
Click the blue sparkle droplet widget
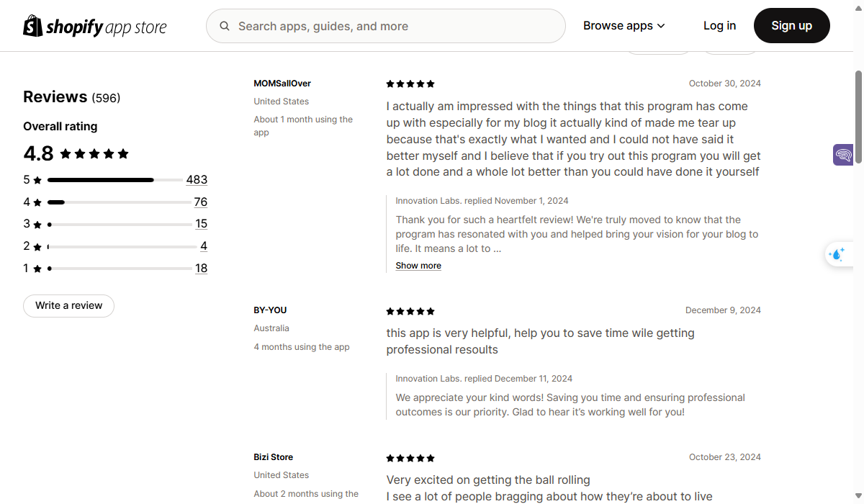[x=837, y=254]
